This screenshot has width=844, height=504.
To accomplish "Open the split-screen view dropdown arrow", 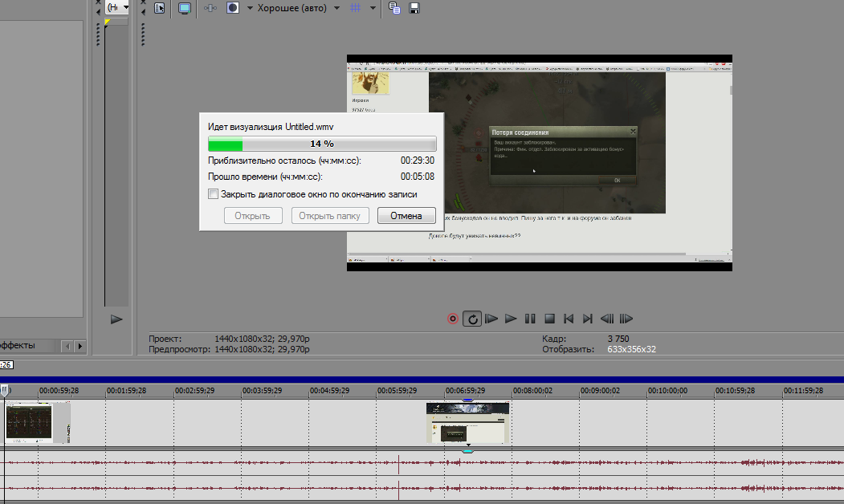I will 250,8.
